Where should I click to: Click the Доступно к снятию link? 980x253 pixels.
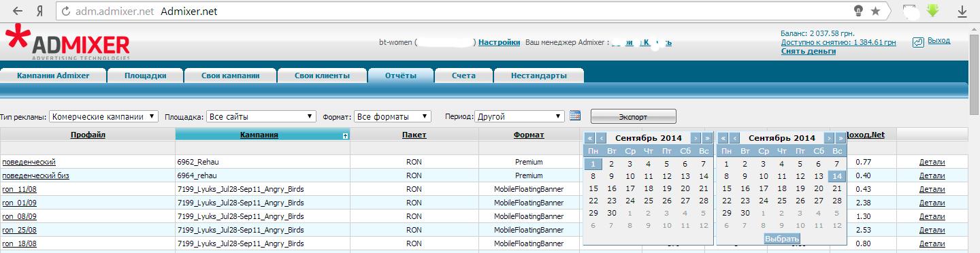click(x=838, y=42)
